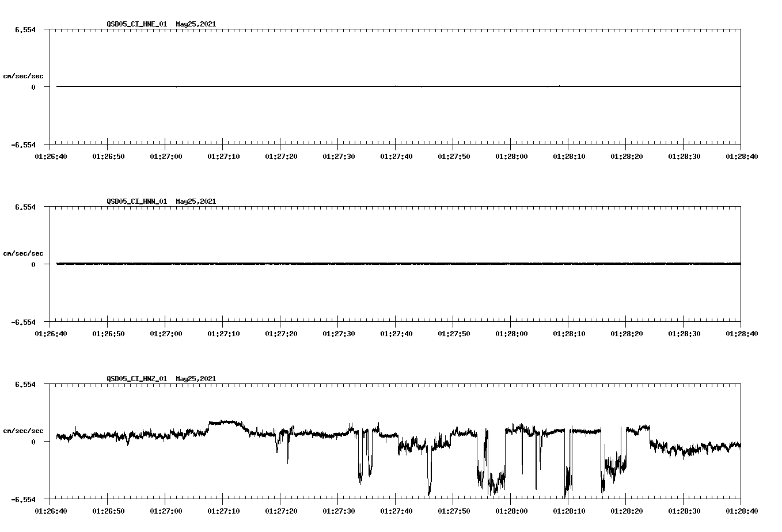Click the flat HNE waveform trace
Image resolution: width=782 pixels, height=532 pixels.
346,86
